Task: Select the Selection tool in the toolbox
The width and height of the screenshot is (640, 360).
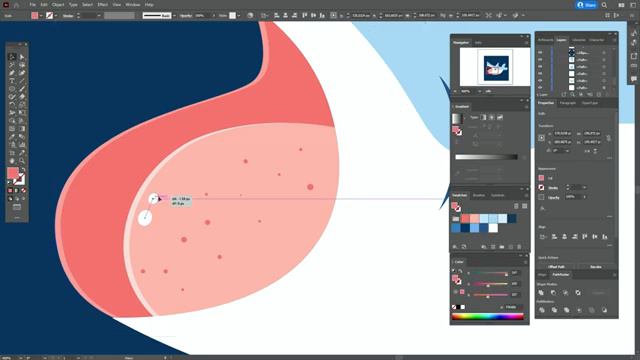Action: click(12, 57)
